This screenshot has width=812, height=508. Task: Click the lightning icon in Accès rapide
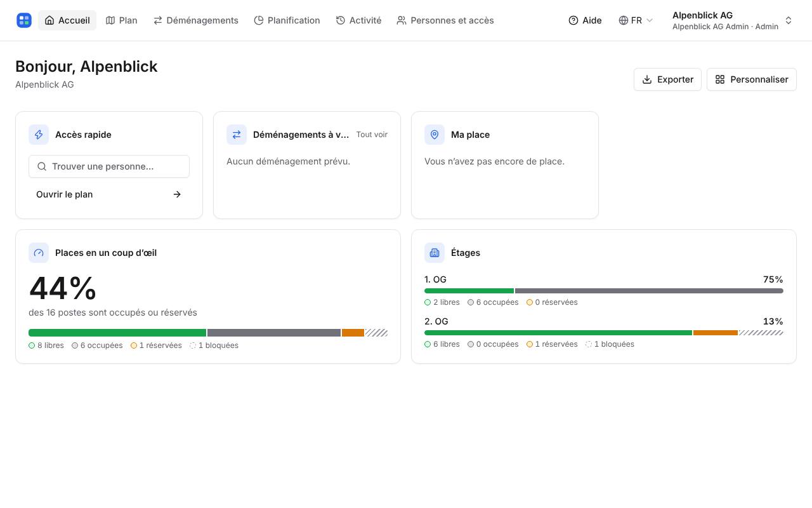(39, 135)
